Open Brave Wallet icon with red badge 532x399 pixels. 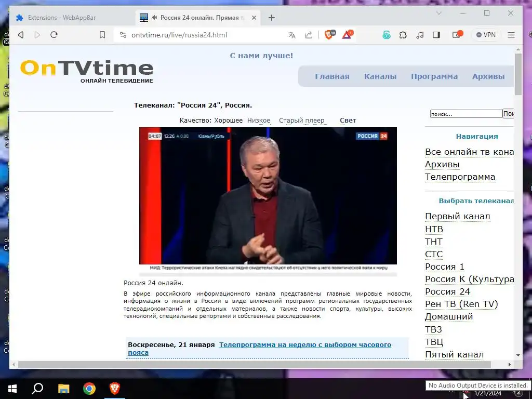(457, 35)
